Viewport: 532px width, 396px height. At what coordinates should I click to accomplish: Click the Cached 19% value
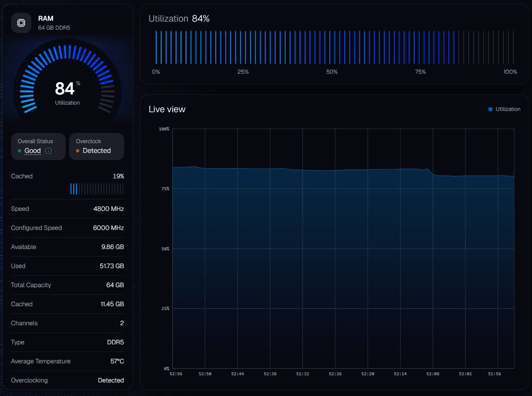pos(118,176)
